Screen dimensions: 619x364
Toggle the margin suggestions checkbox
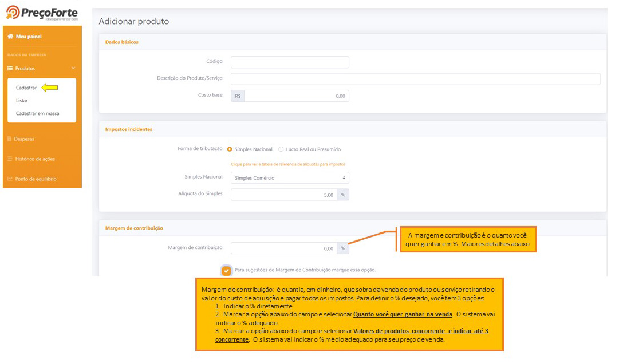(x=227, y=270)
